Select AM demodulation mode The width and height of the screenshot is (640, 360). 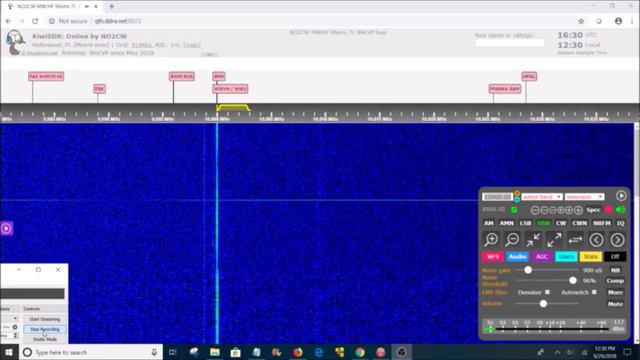(x=489, y=223)
